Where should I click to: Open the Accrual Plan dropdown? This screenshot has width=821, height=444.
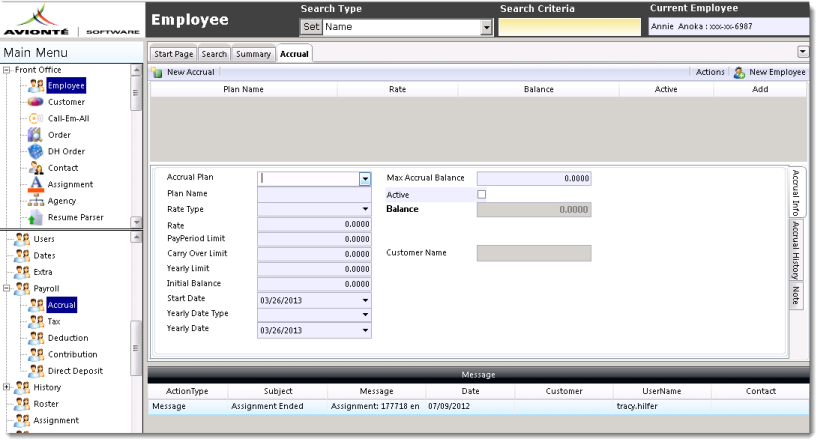(365, 179)
